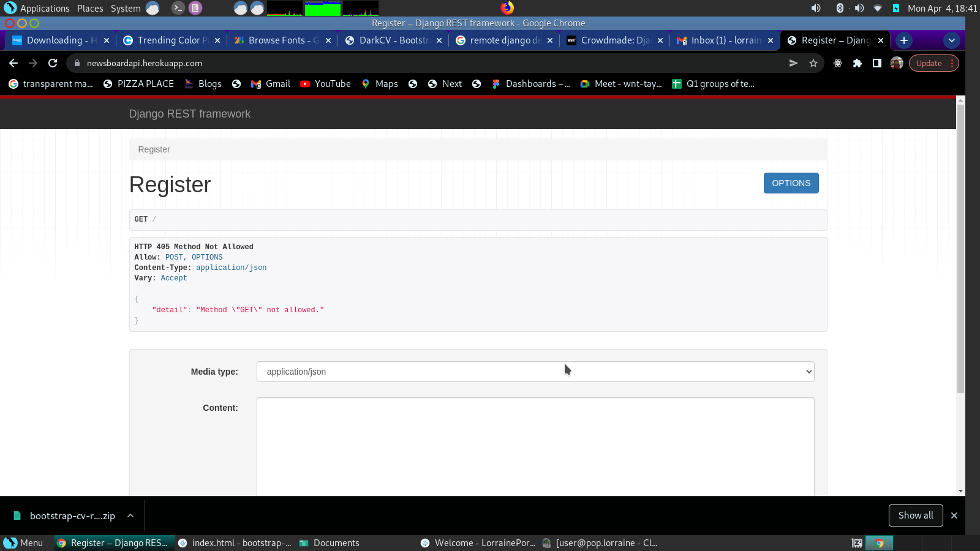Reload the page with the refresh icon
This screenshot has height=551, width=980.
coord(53,63)
